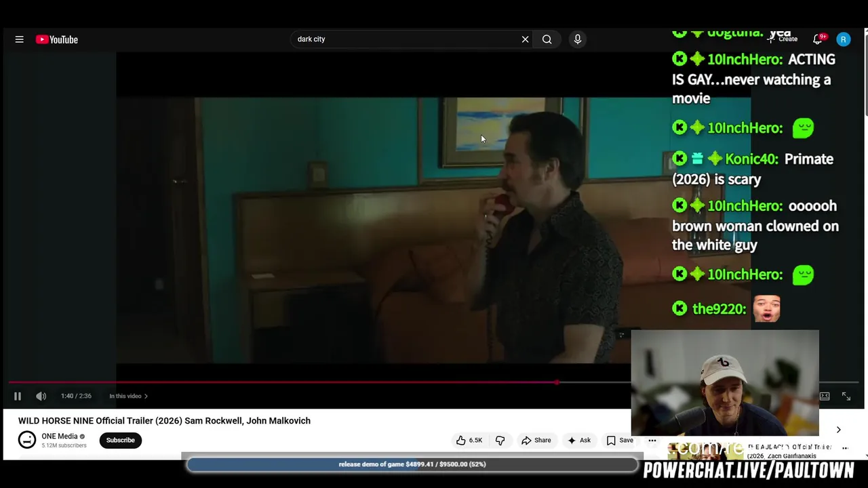The height and width of the screenshot is (488, 868).
Task: Click the "5.12M subscribers" text
Action: click(64, 445)
